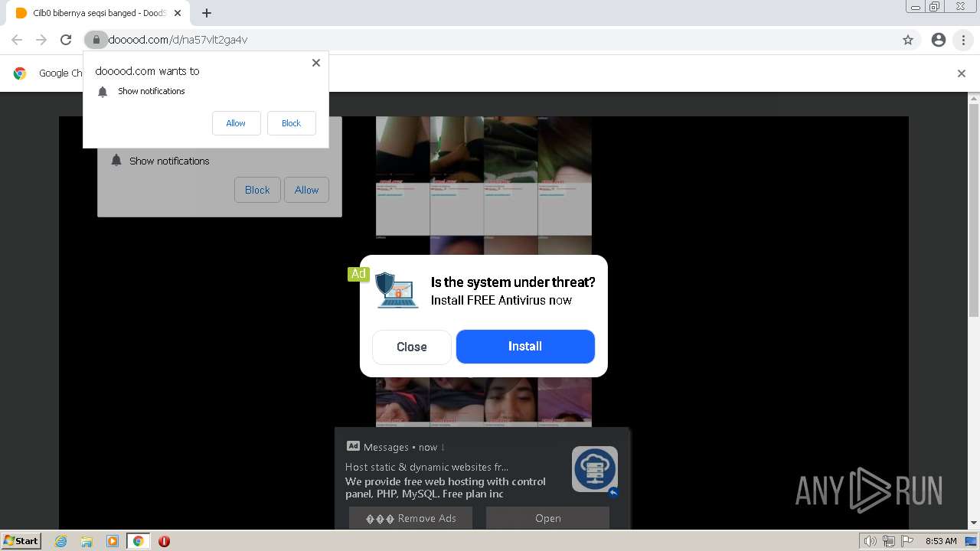Click the Chrome taskbar icon
Viewport: 980px width, 551px height.
tap(139, 541)
